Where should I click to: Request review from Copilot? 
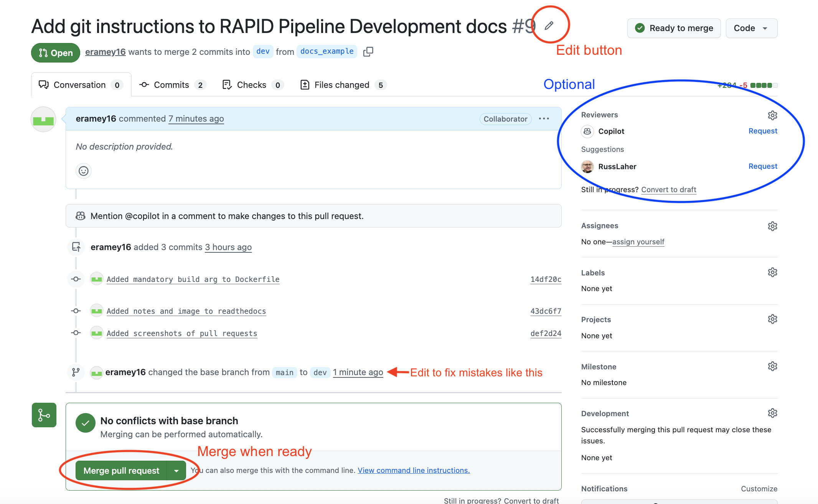[x=763, y=131]
